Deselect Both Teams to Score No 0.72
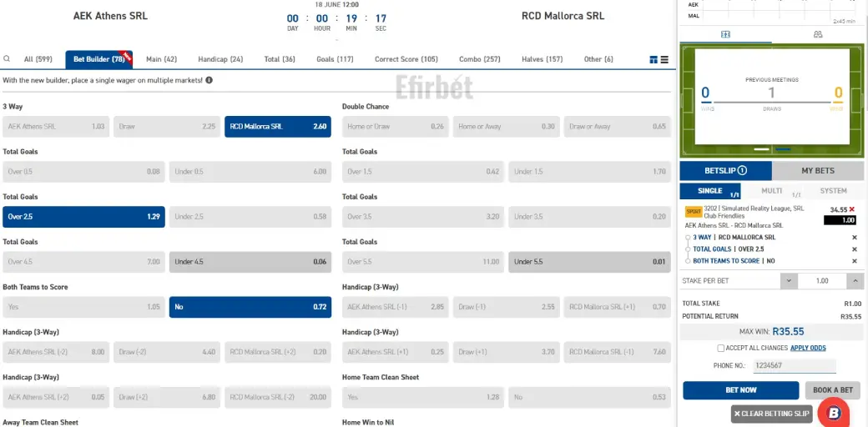 (250, 307)
